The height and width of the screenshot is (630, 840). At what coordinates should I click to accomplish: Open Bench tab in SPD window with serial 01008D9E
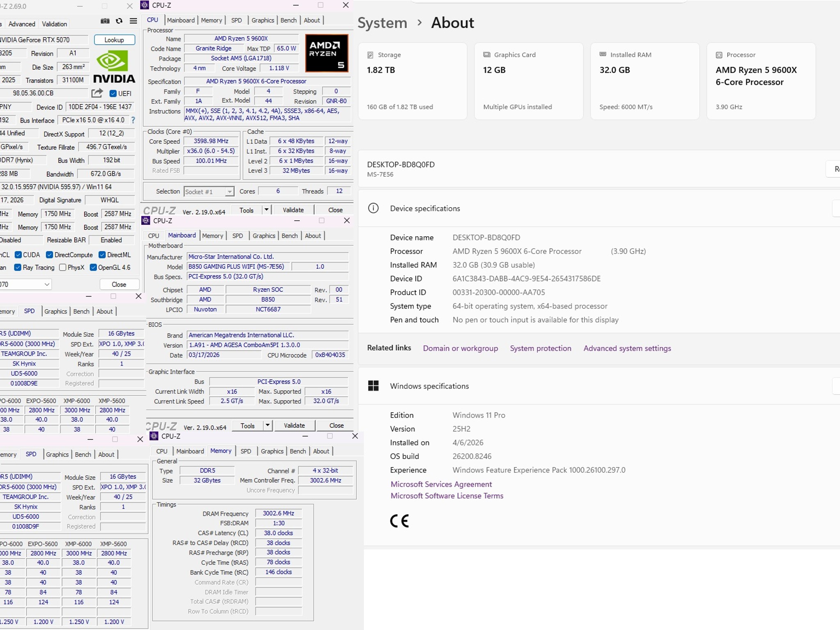point(81,311)
